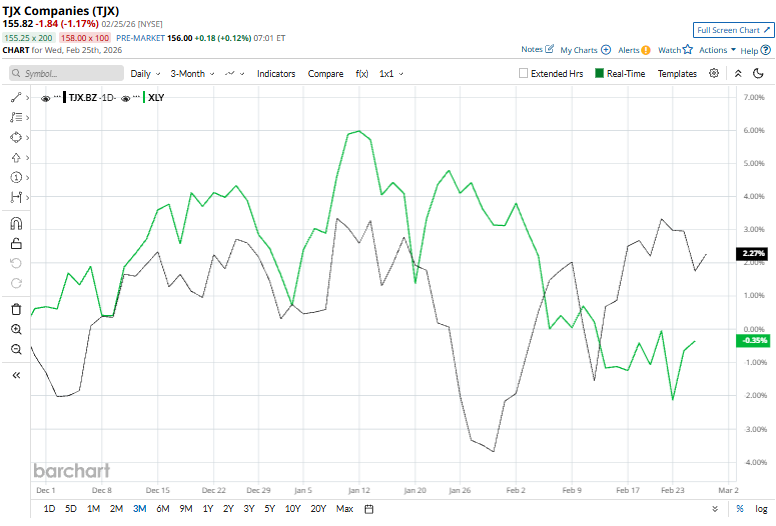Click the black TJX.BZ color bar
Screen dimensions: 776x526
click(64, 97)
